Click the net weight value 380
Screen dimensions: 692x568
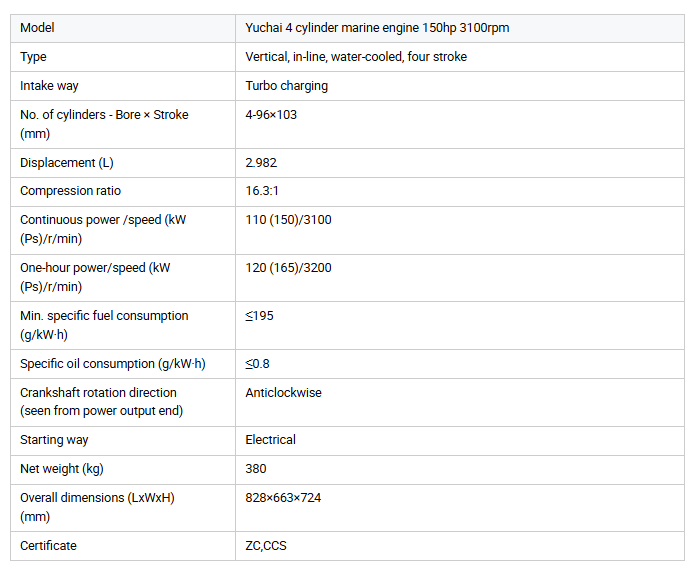point(256,469)
